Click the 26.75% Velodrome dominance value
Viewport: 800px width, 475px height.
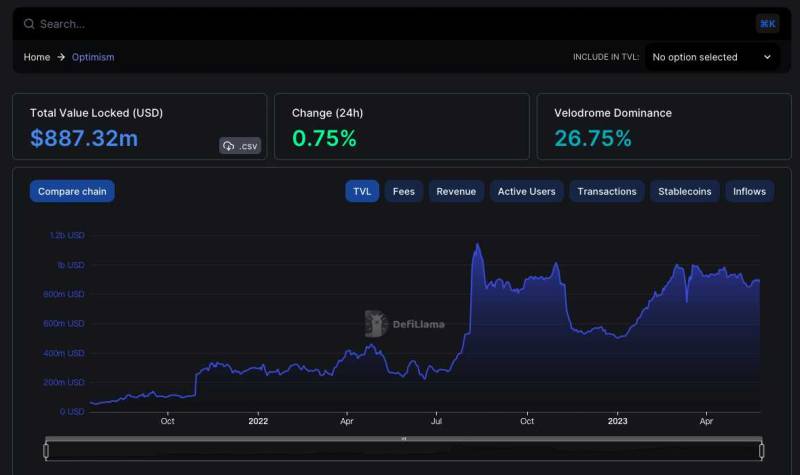tap(593, 138)
